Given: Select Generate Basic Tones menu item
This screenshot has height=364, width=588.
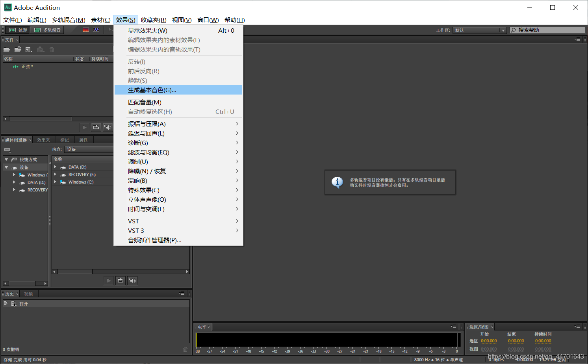Looking at the screenshot, I should 178,90.
